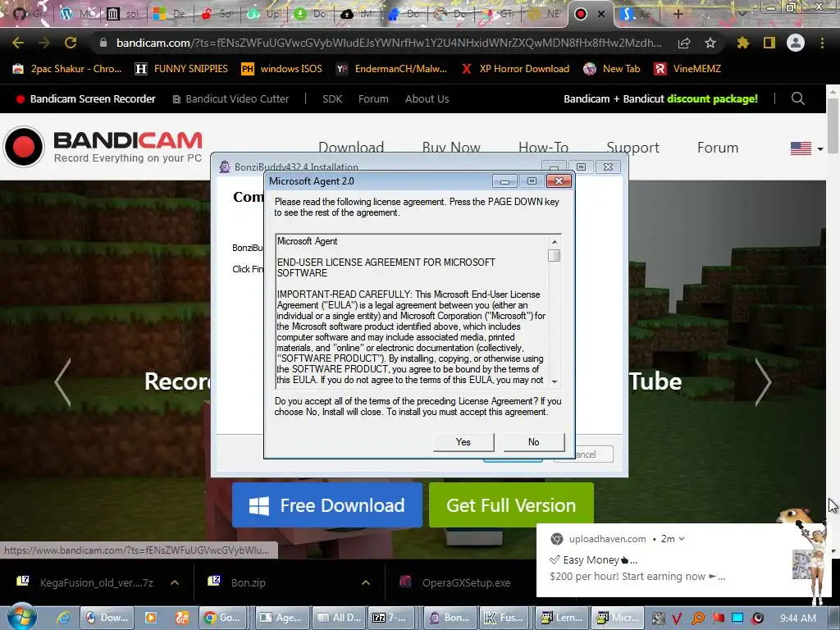Switch to the Microsoft 'De' tab
The image size is (840, 630).
(x=171, y=14)
